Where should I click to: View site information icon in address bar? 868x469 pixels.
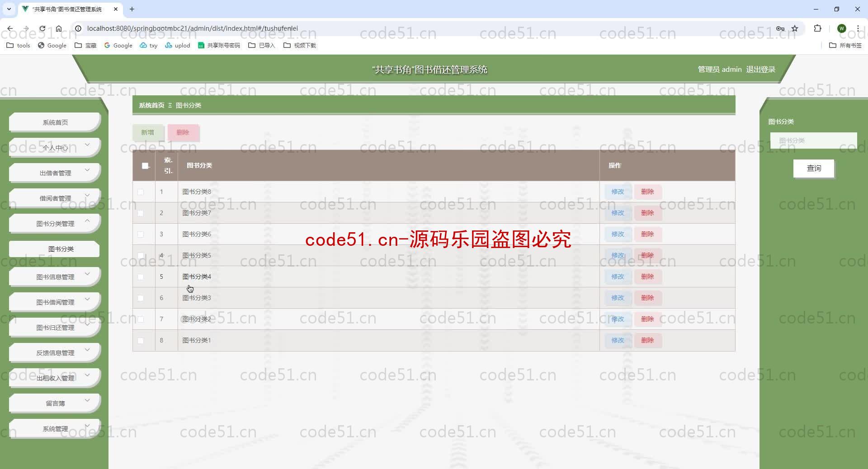(x=78, y=28)
